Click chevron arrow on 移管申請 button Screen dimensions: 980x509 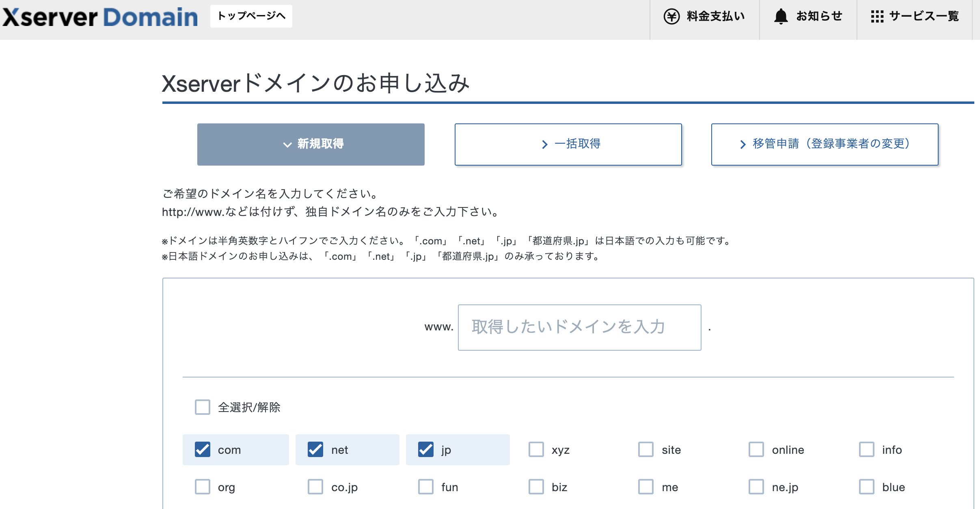tap(743, 145)
